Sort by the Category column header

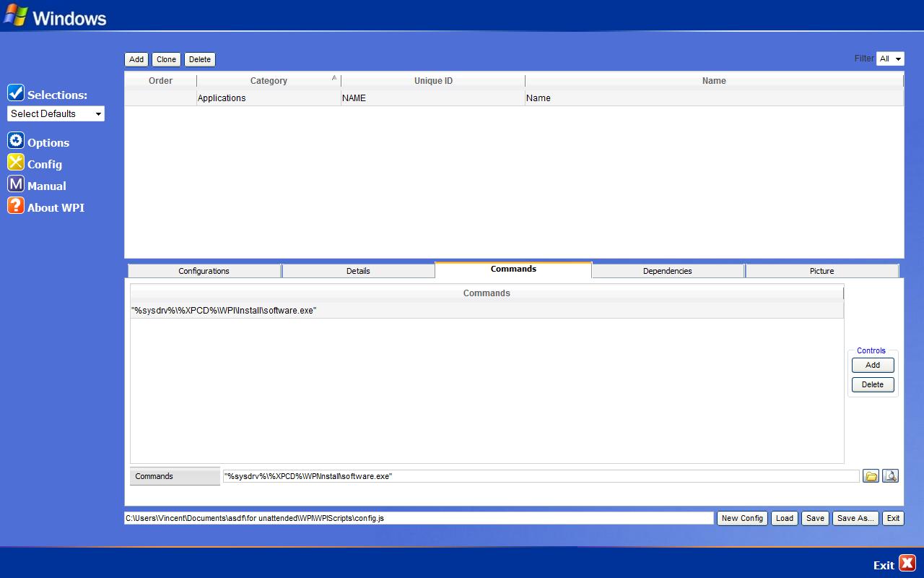[x=269, y=81]
